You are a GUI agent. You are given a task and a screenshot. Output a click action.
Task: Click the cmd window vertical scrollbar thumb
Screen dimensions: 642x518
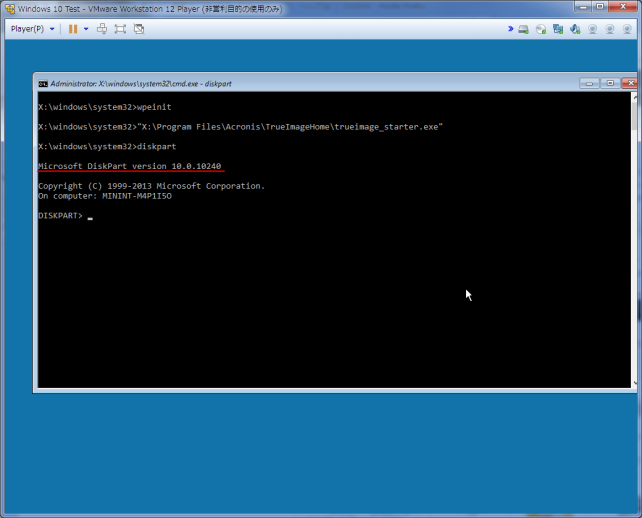point(634,115)
